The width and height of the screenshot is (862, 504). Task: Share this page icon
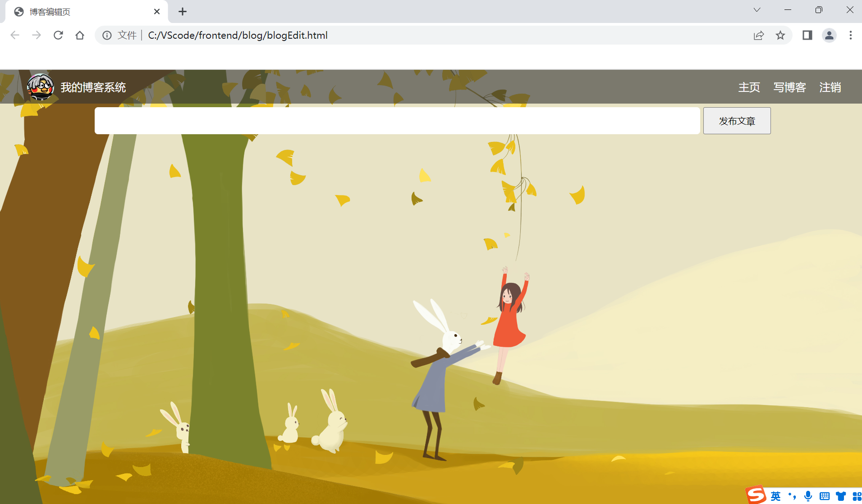[x=759, y=35]
